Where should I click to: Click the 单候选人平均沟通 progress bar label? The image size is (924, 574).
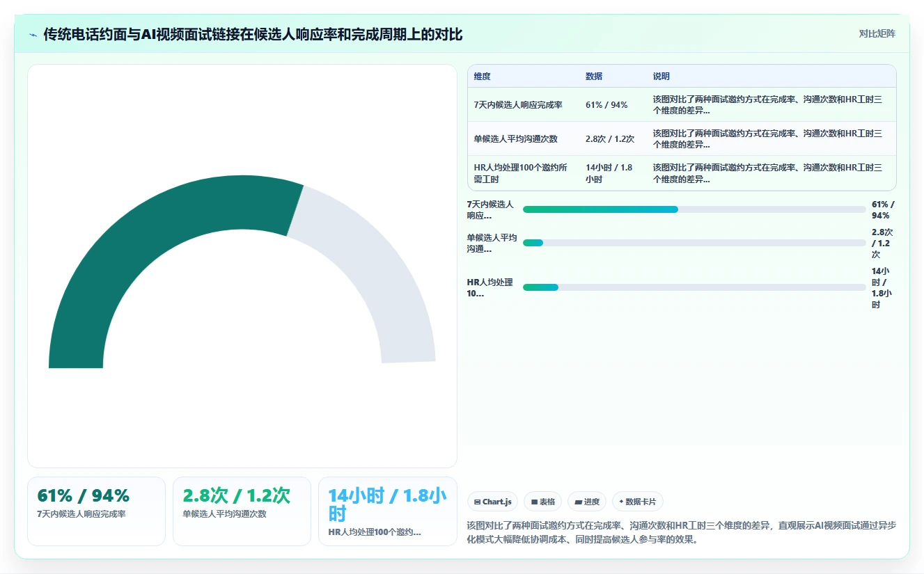tap(492, 243)
